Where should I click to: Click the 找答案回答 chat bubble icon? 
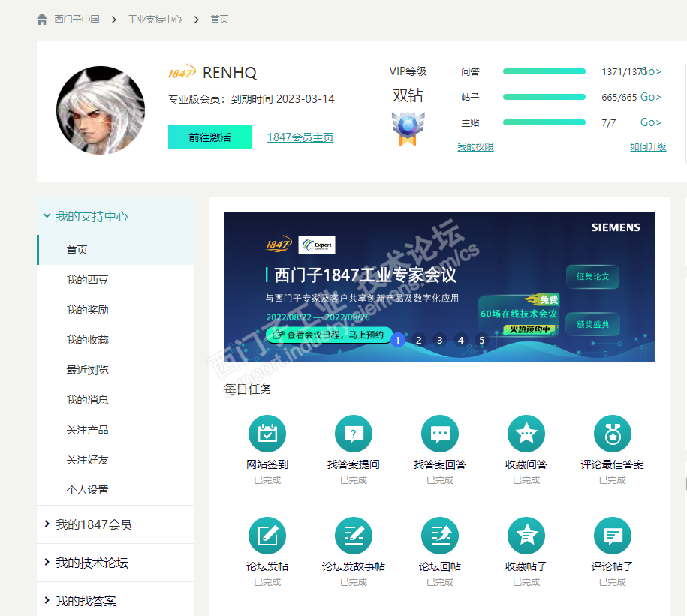tap(440, 434)
